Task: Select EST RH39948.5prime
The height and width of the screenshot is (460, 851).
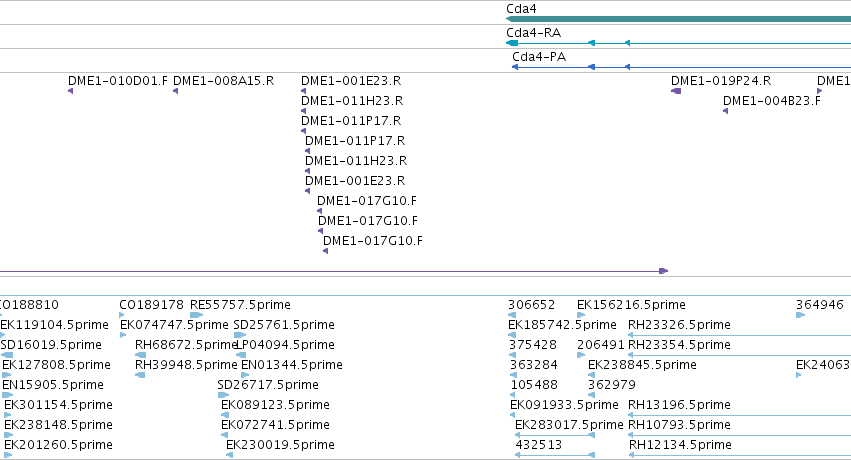Action: click(186, 365)
